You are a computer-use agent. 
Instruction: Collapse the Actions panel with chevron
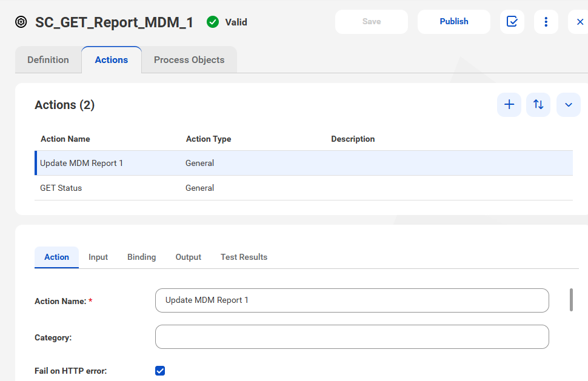tap(568, 105)
